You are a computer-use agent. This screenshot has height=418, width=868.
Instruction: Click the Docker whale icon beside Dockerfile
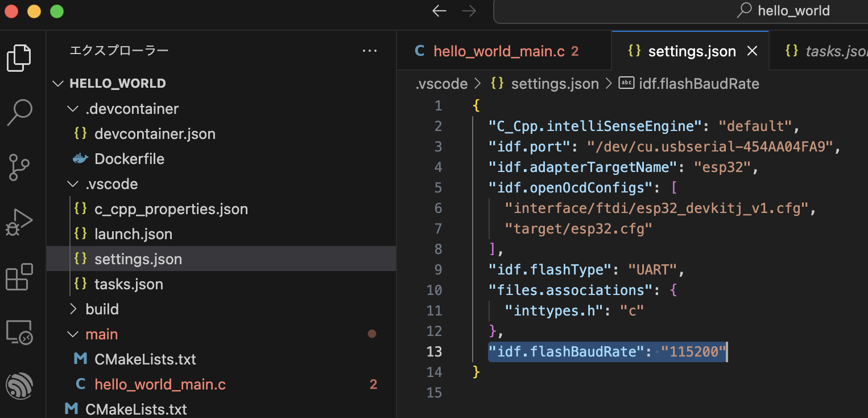(81, 158)
